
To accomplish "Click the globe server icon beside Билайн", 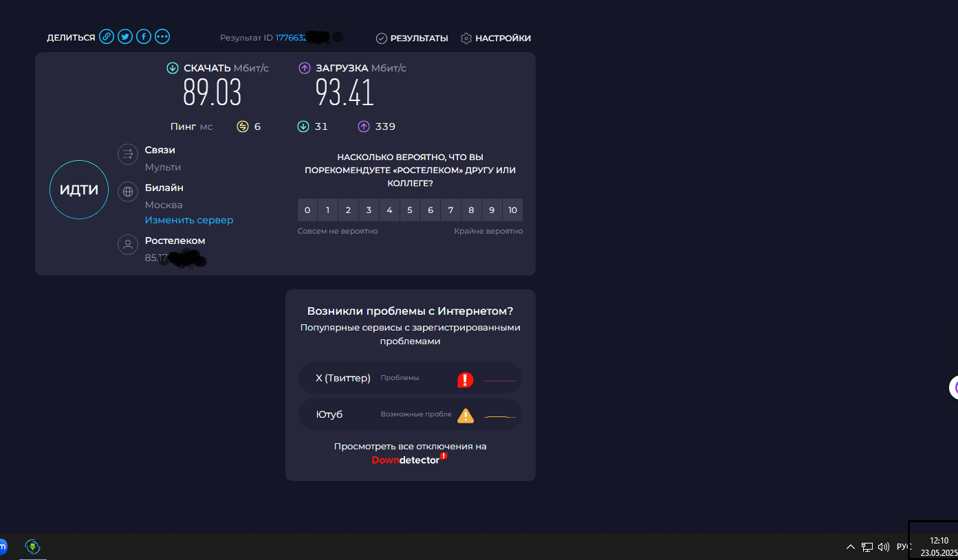I will coord(128,192).
